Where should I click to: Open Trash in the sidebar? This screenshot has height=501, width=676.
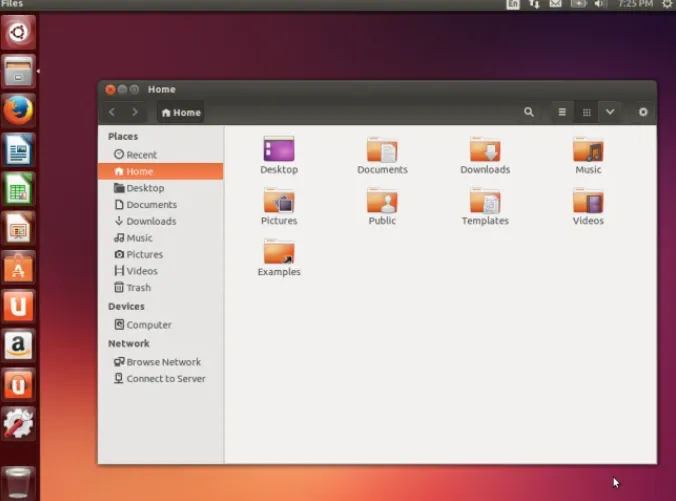point(138,288)
